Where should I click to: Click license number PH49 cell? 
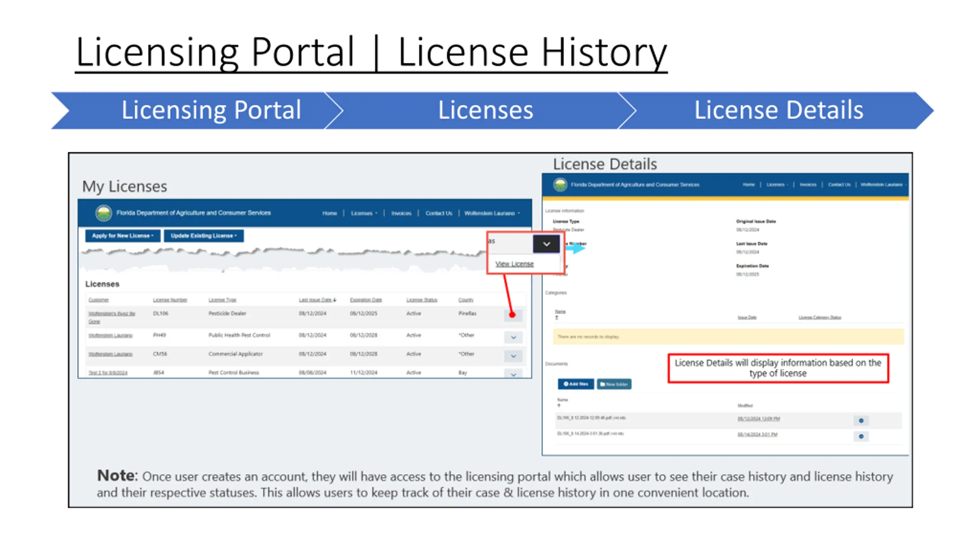tap(159, 335)
